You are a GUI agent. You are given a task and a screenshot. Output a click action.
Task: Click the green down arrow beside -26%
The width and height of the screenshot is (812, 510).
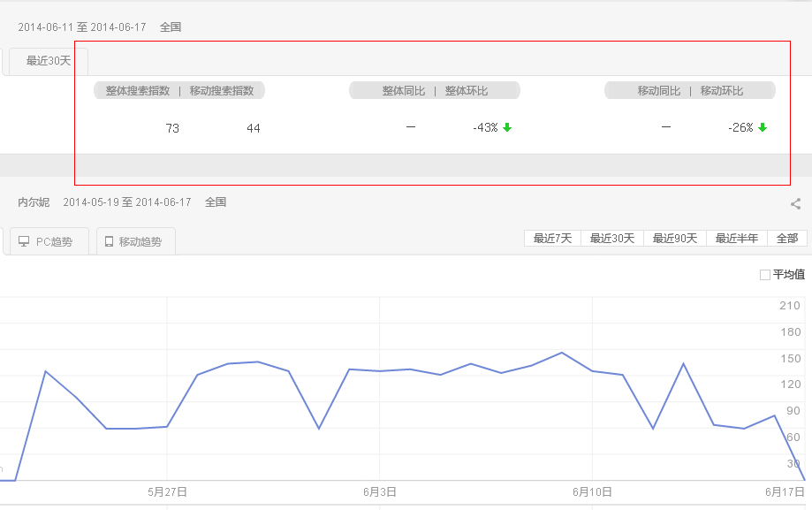click(x=763, y=127)
